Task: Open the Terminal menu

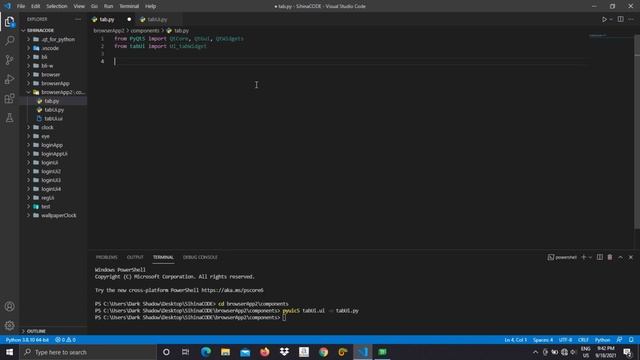Action: tap(129, 6)
